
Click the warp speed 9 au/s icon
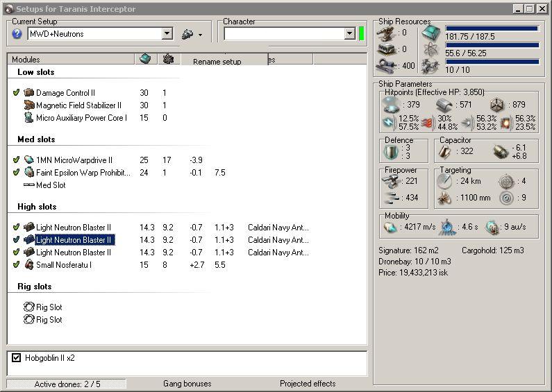coord(492,228)
